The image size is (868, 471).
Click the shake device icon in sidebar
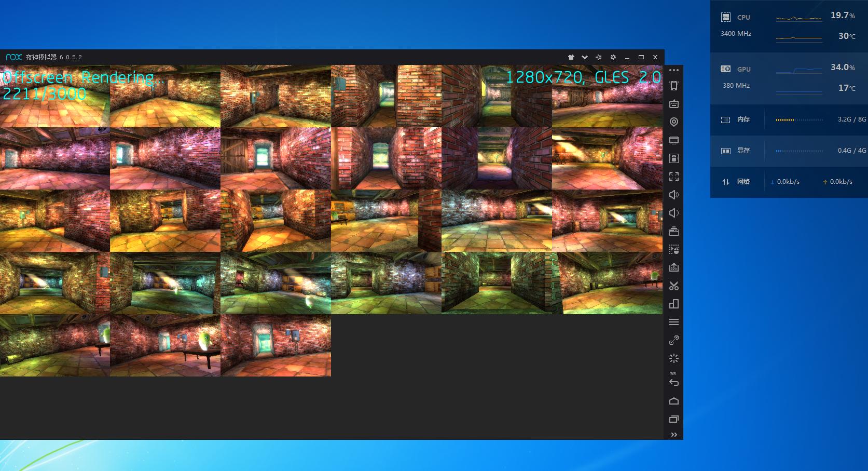673,86
